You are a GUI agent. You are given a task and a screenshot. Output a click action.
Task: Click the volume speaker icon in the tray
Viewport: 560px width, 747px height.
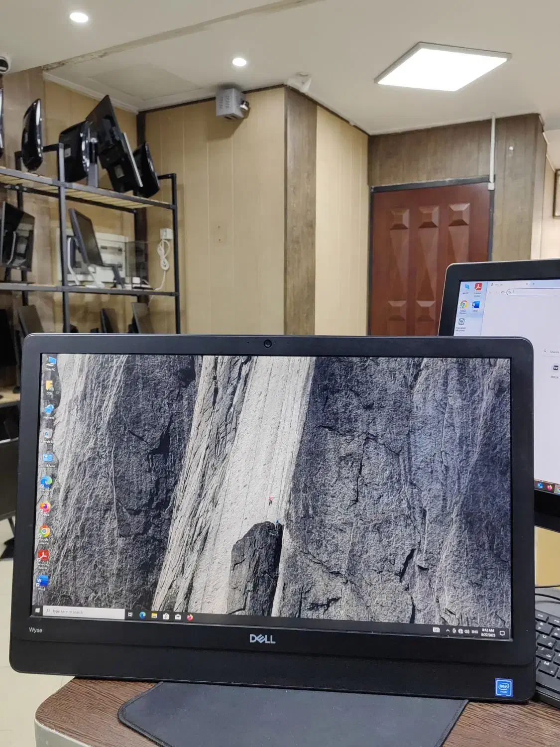(467, 631)
